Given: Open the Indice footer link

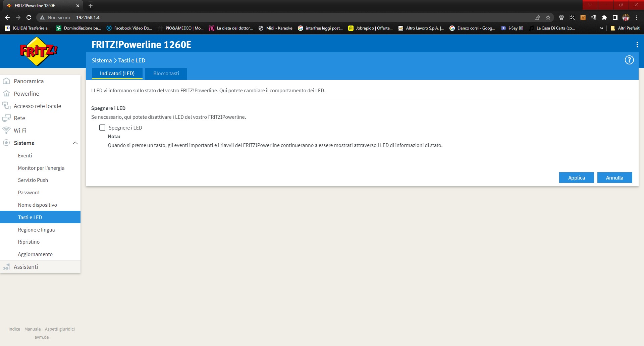Looking at the screenshot, I should click(14, 329).
